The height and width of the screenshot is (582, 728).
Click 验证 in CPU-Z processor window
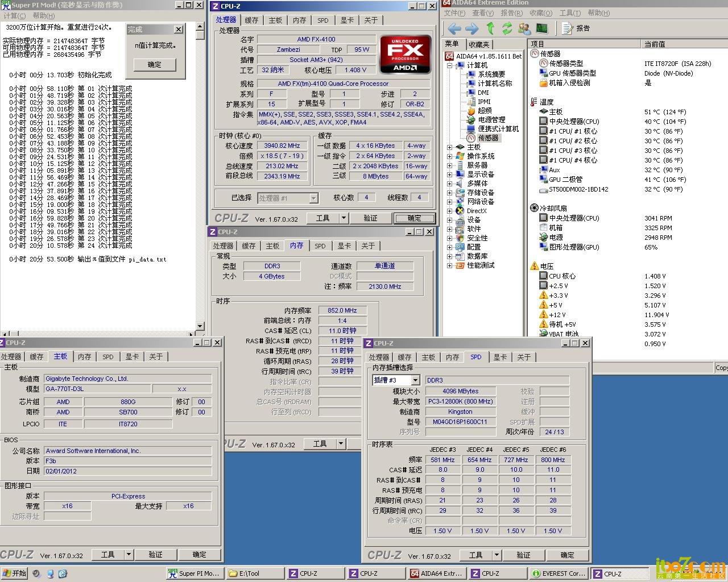point(371,218)
